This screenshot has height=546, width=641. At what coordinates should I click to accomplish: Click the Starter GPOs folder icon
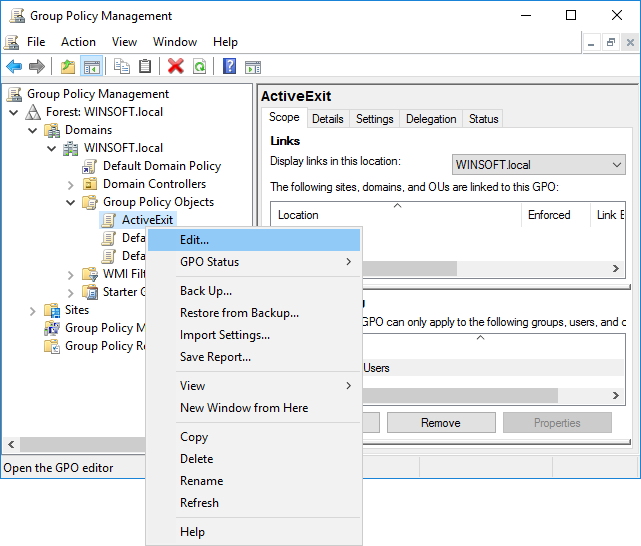pyautogui.click(x=90, y=292)
